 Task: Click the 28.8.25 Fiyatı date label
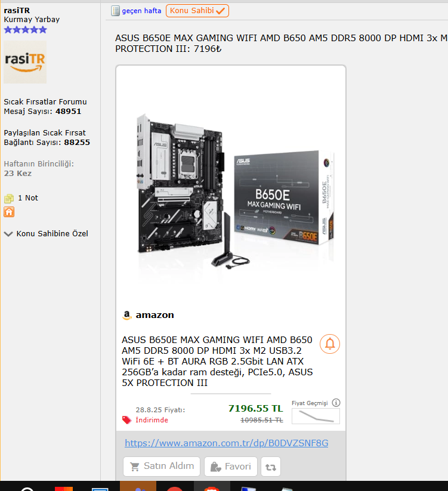pyautogui.click(x=160, y=410)
